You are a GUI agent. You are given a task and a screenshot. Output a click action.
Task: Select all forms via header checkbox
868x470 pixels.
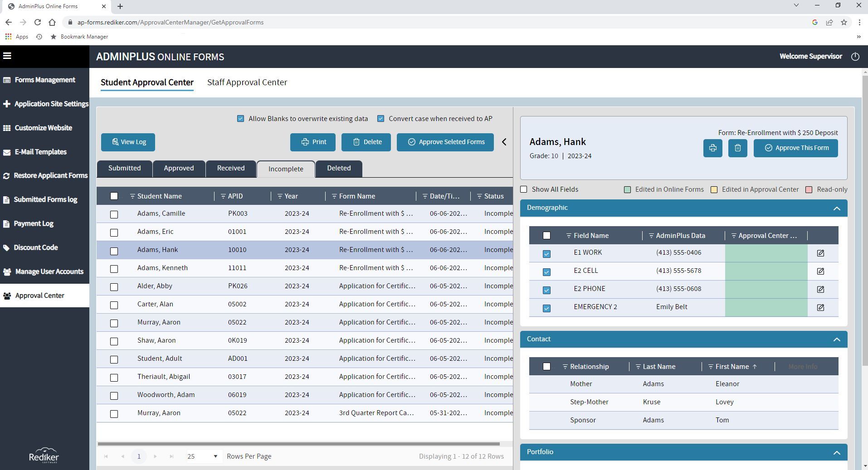(114, 196)
